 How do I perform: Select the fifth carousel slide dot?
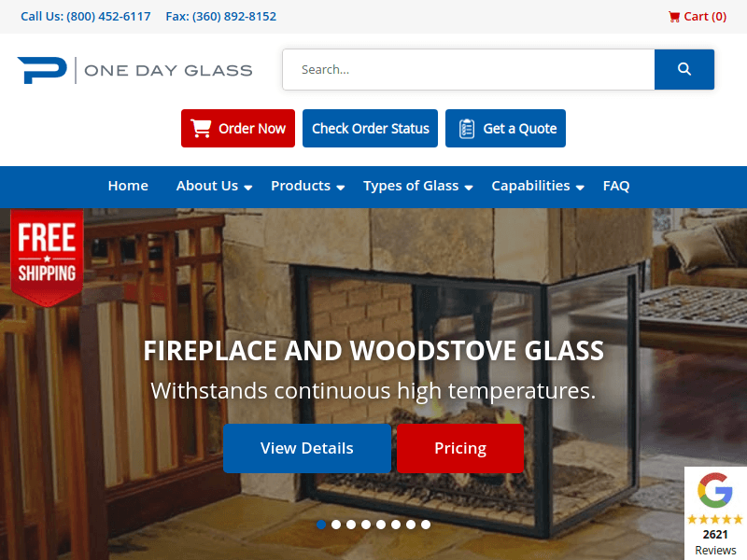pyautogui.click(x=381, y=525)
